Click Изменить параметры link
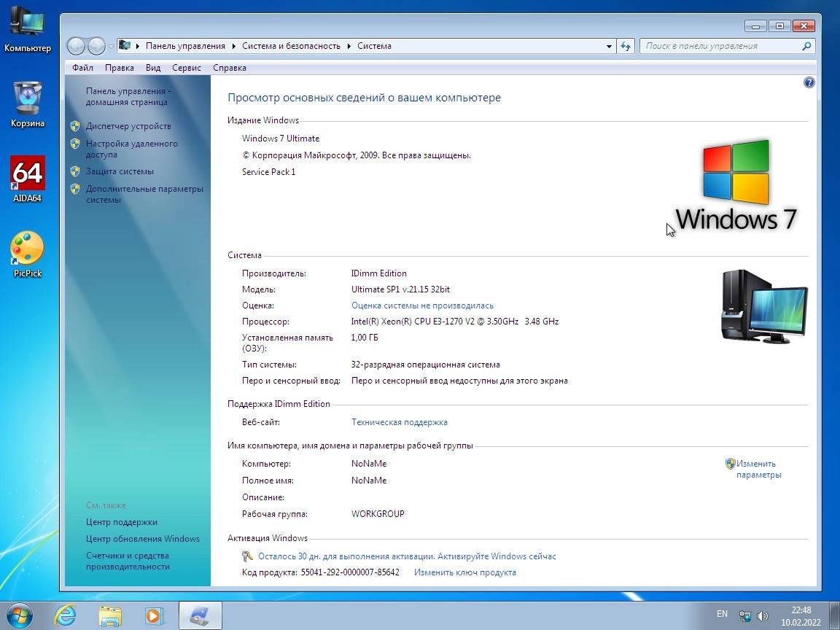 (x=758, y=470)
